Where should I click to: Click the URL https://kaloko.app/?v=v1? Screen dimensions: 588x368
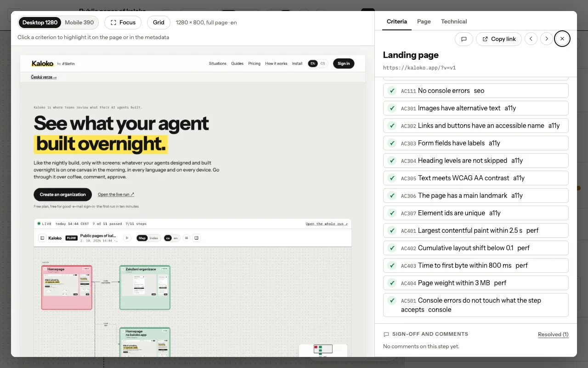(419, 68)
